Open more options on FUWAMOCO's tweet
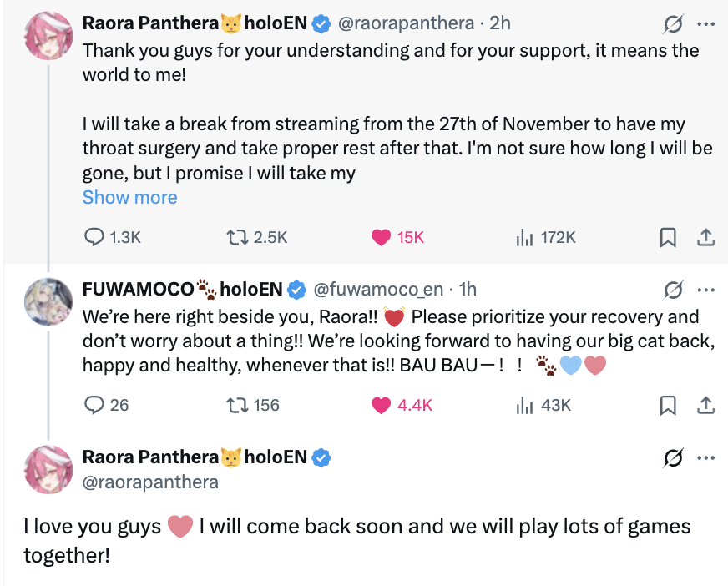This screenshot has height=586, width=728. pyautogui.click(x=705, y=290)
